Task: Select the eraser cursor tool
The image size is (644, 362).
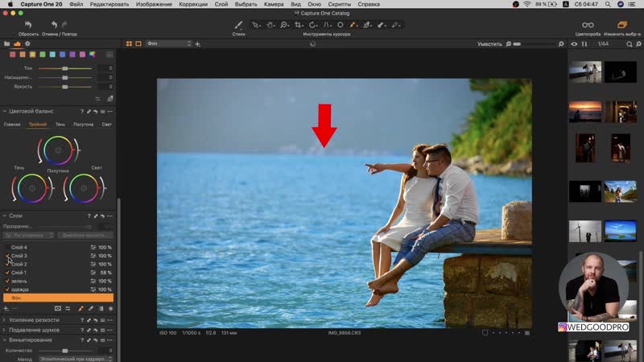Action: point(381,25)
